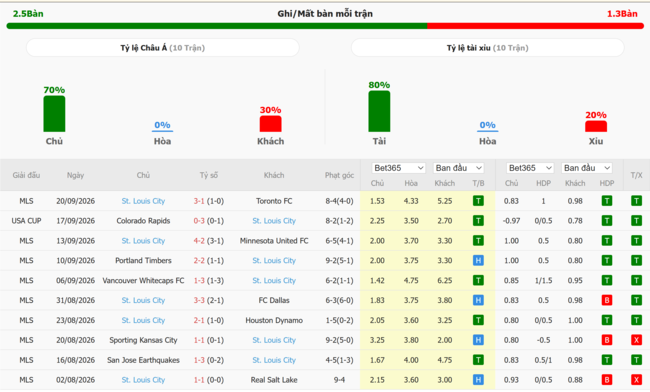
Task: Click USA CUP league cell
Action: tap(26, 221)
